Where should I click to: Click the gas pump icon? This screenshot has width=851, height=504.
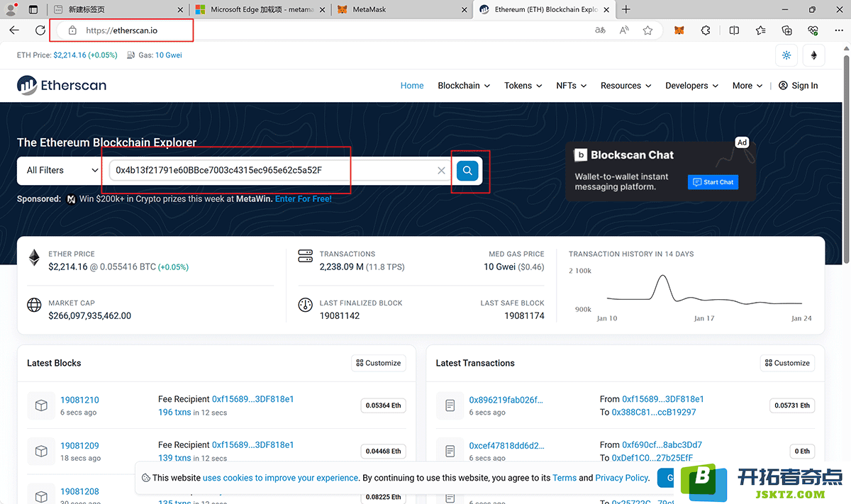(x=131, y=55)
